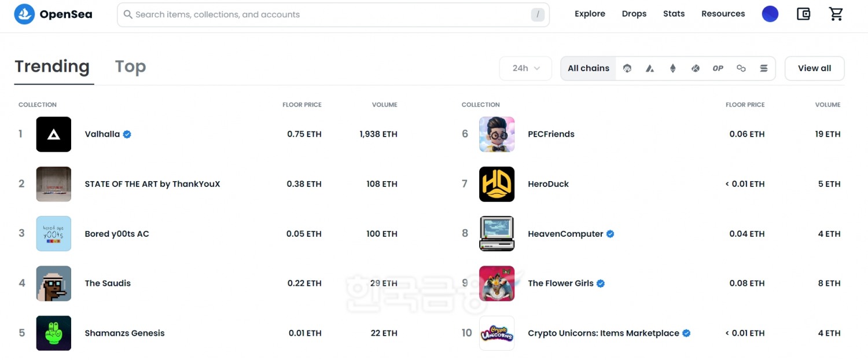Filter by Arbitrum chain icon
868x360 pixels.
[x=627, y=68]
